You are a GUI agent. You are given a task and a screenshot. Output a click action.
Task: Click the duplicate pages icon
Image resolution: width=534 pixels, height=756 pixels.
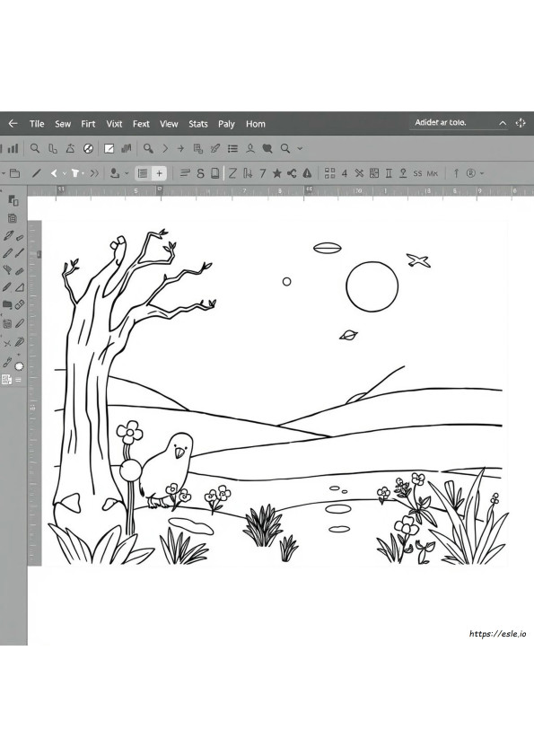click(x=198, y=148)
